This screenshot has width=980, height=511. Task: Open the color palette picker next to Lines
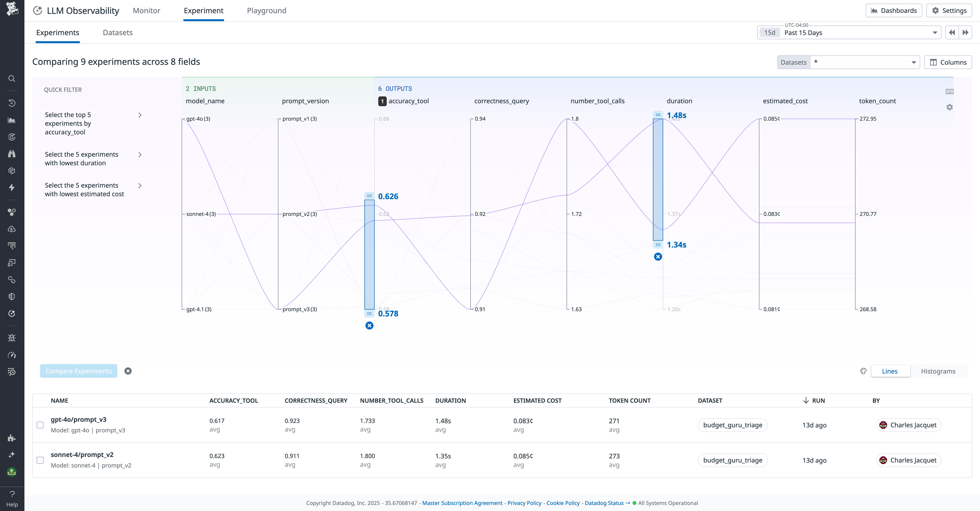[864, 371]
